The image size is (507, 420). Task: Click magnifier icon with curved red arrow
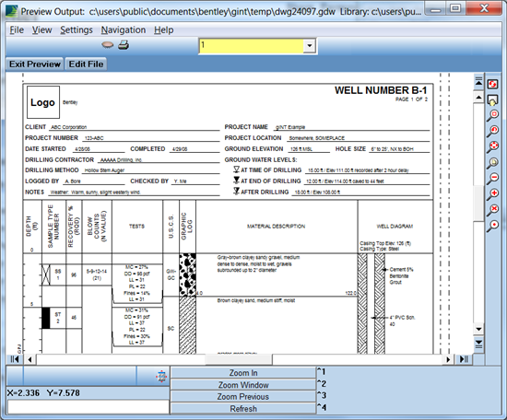(x=493, y=132)
